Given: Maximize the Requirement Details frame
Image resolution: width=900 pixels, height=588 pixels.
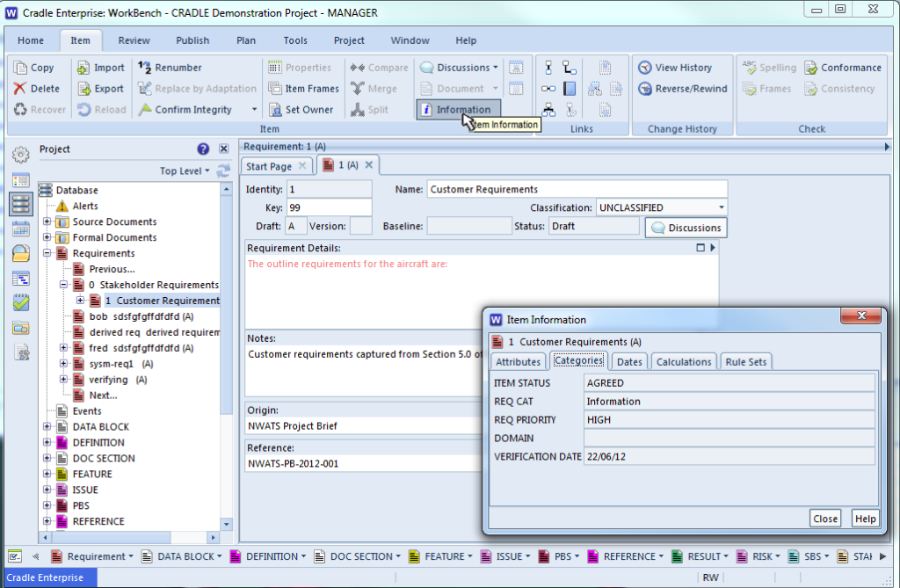Looking at the screenshot, I should pos(700,248).
